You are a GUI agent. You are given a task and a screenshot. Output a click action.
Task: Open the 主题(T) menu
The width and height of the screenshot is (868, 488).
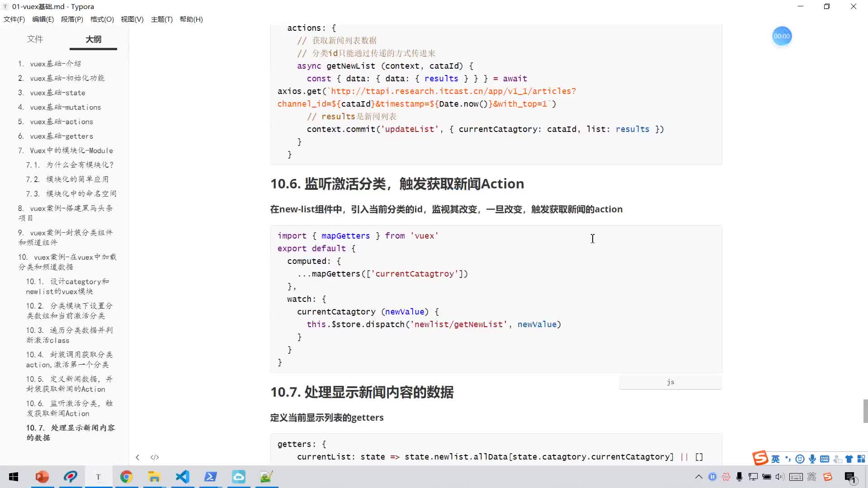(162, 19)
